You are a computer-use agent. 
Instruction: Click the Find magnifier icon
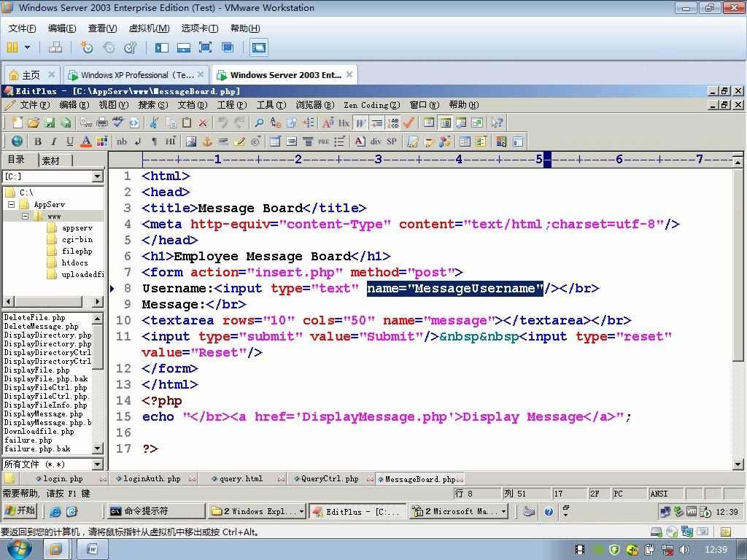(x=259, y=122)
